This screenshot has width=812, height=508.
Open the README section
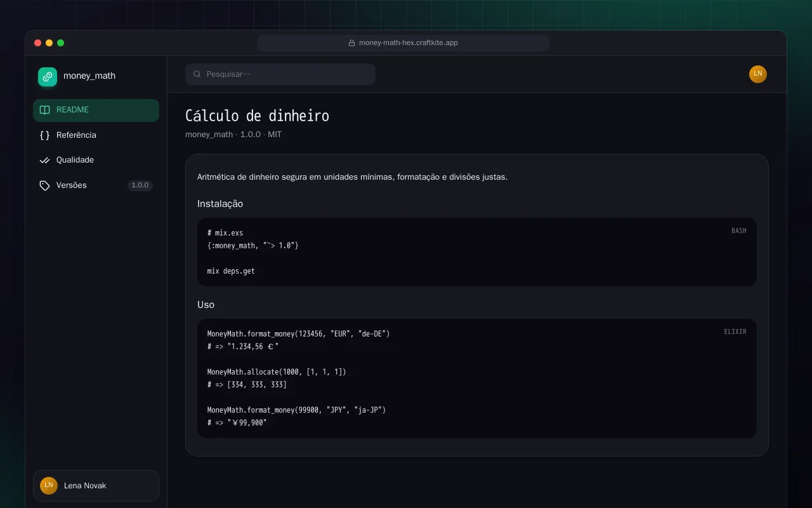96,110
